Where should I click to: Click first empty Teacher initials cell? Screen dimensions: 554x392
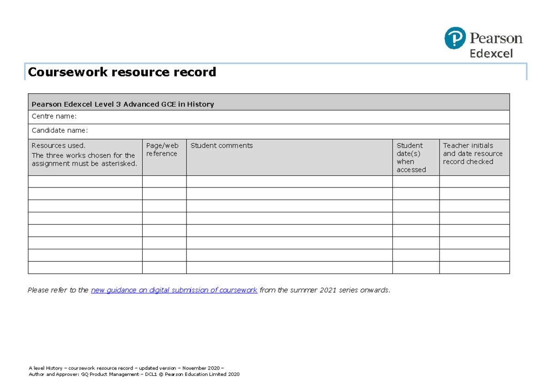[474, 181]
